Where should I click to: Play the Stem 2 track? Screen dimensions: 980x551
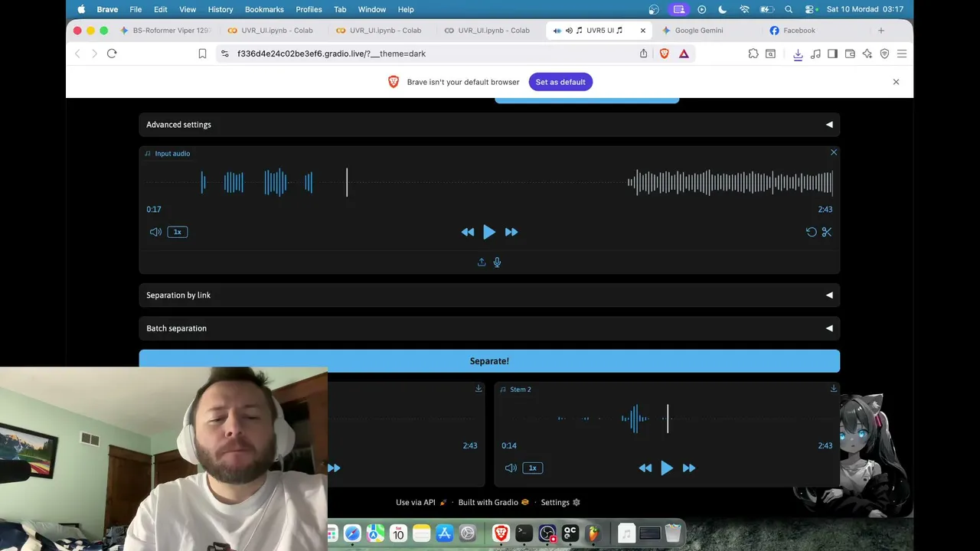click(667, 468)
